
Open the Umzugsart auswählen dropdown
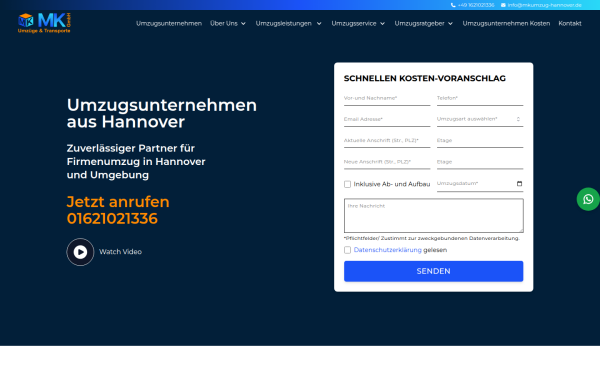click(x=480, y=119)
